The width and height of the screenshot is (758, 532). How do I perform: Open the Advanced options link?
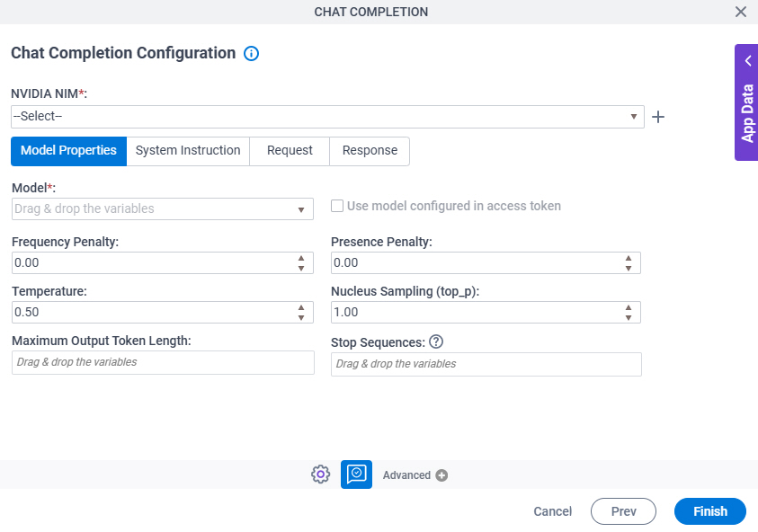tap(406, 475)
